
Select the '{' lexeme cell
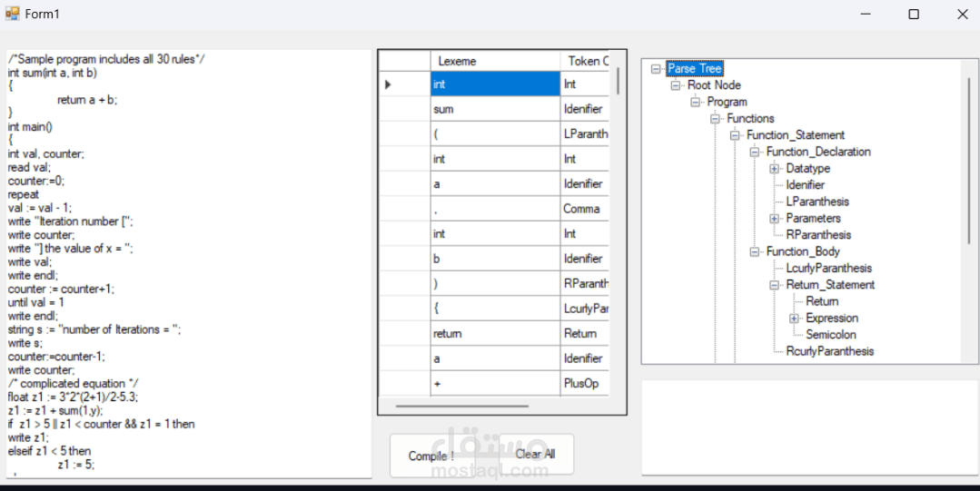[496, 309]
